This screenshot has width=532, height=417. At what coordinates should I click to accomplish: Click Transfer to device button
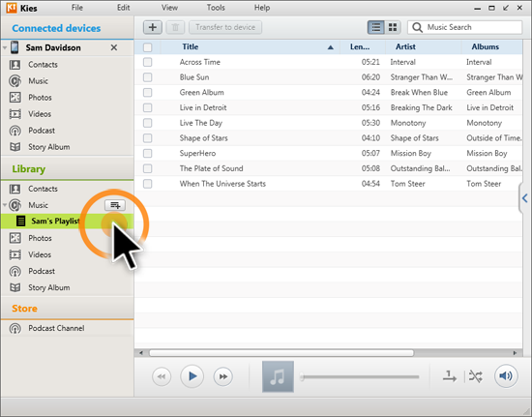(225, 27)
